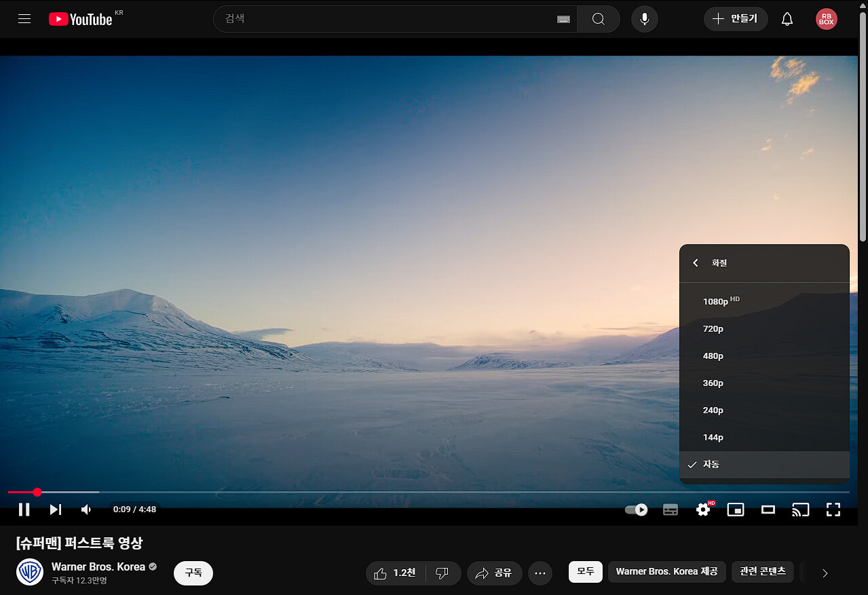
Task: Open the notifications bell
Action: (787, 19)
